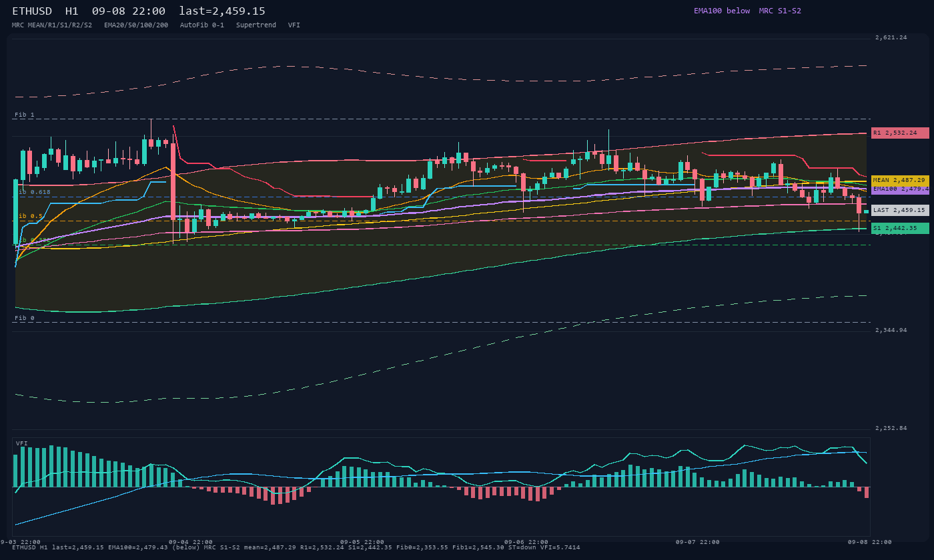The width and height of the screenshot is (934, 560).
Task: Click the 09-05 22:00 time axis label
Action: click(x=362, y=542)
